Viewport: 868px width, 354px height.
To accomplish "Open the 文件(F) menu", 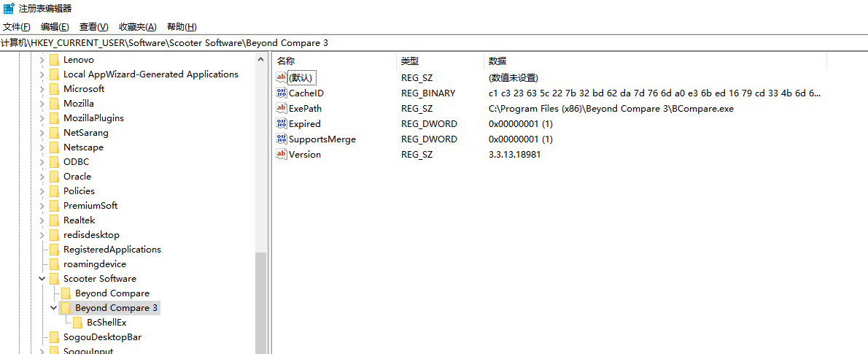I will click(17, 26).
